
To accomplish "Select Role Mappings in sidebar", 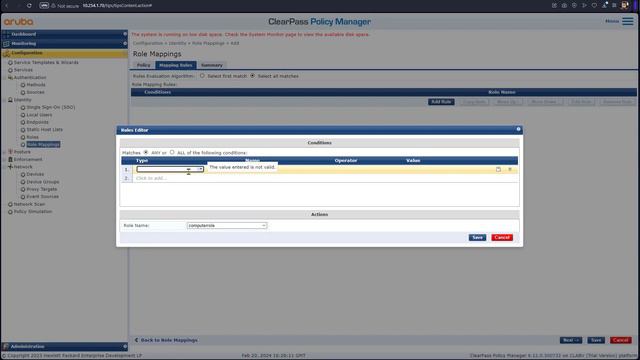I will click(x=43, y=144).
